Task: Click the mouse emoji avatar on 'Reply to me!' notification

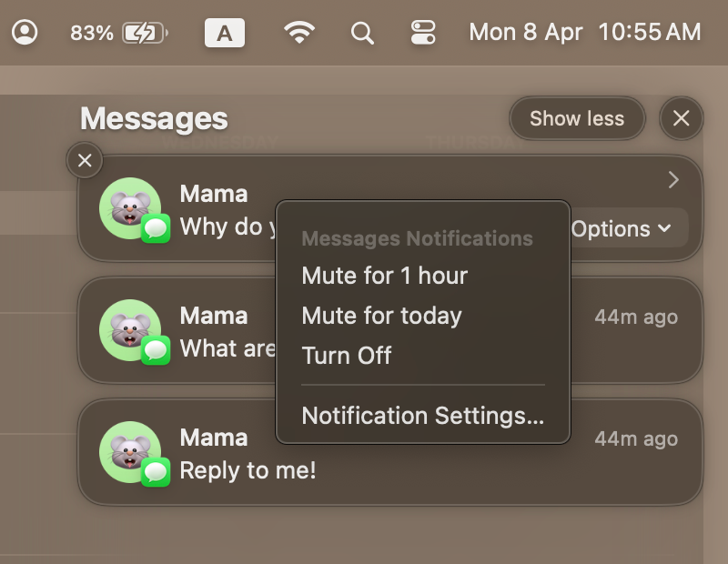Action: coord(130,450)
